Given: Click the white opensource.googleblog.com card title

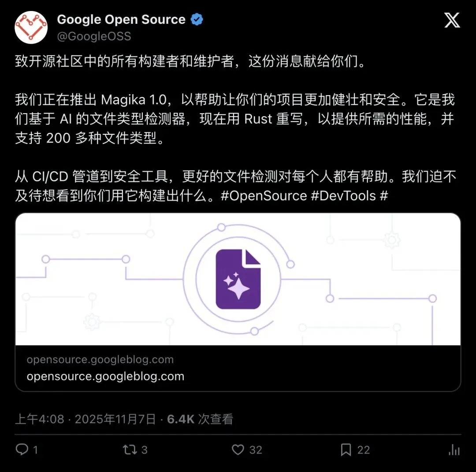Looking at the screenshot, I should pos(105,376).
